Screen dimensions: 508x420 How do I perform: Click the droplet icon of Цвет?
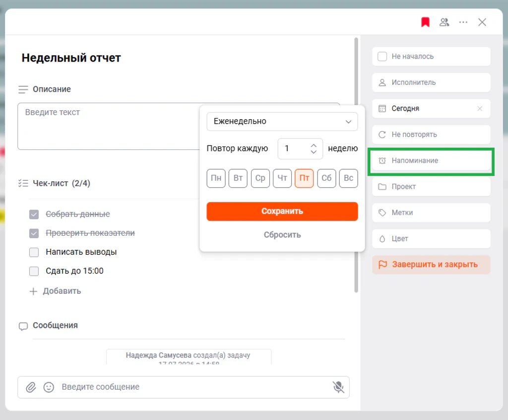click(382, 239)
